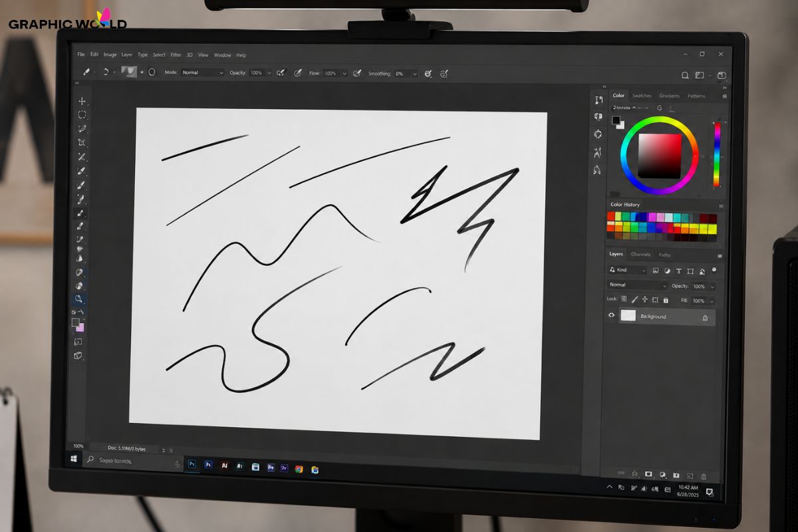Select the Move tool in the toolbar
This screenshot has width=798, height=532.
click(x=82, y=101)
